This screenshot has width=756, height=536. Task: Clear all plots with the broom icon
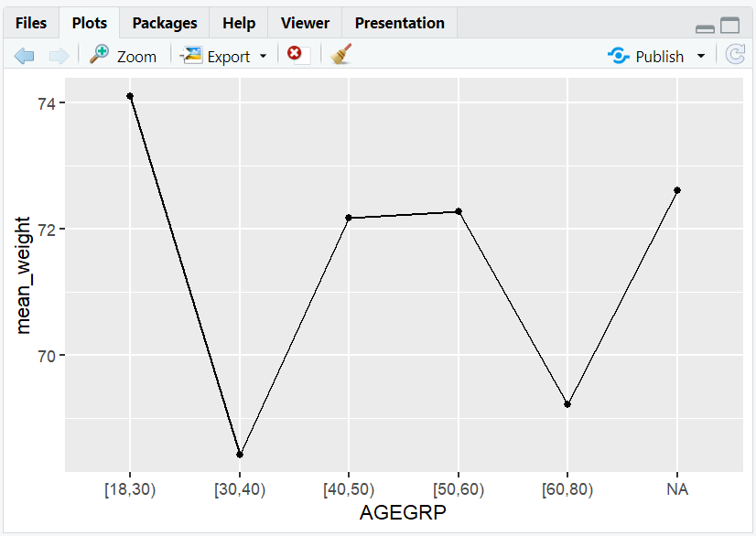coord(340,55)
